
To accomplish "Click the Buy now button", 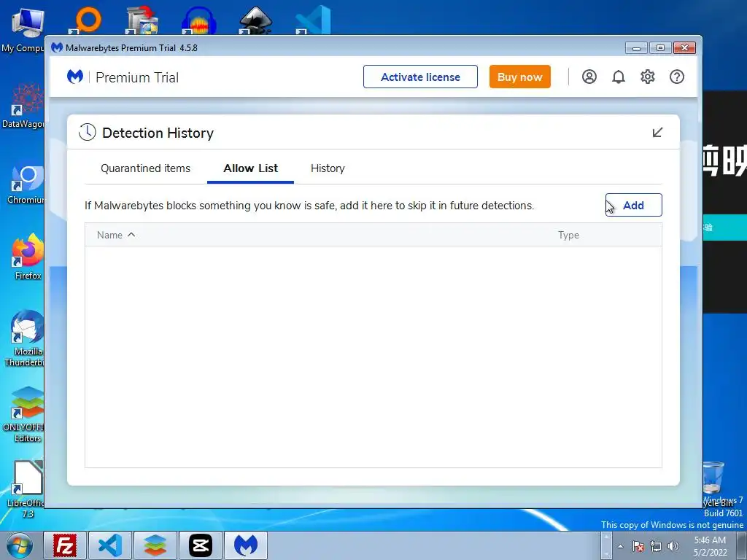I will pos(519,77).
